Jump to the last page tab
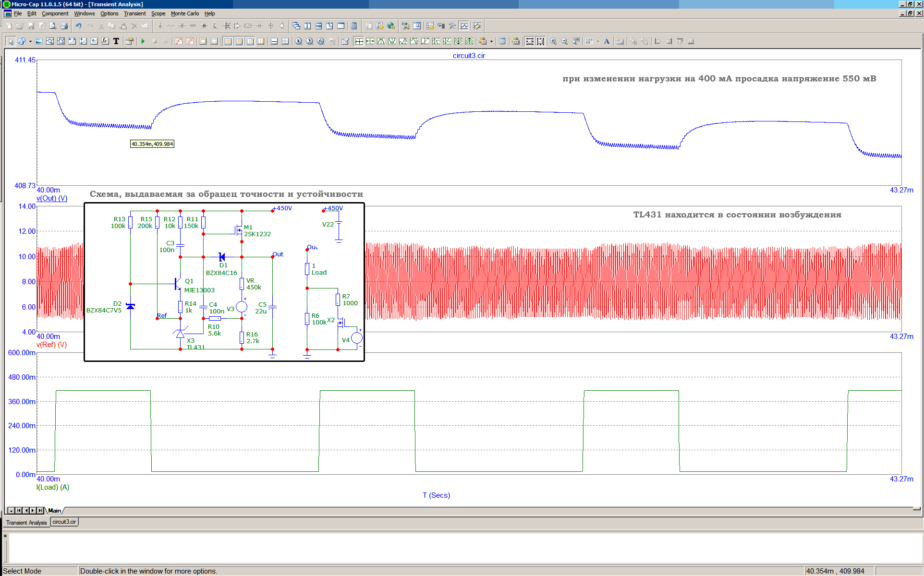Viewport: 924px width, 576px height. [40, 511]
